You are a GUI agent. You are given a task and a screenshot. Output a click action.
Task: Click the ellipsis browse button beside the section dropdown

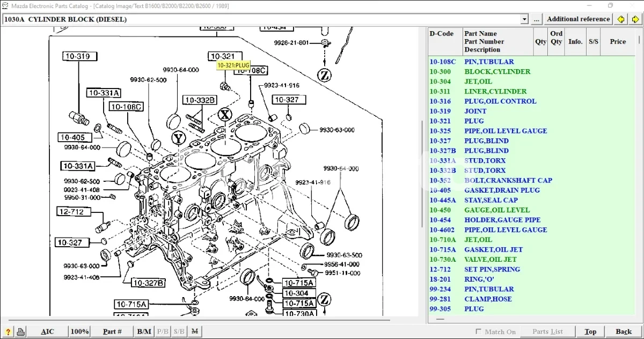pos(537,19)
